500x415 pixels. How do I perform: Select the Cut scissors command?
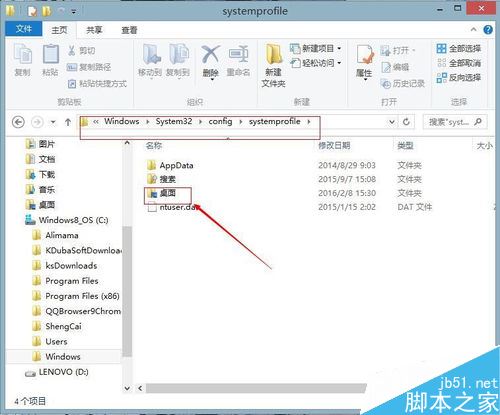tap(82, 51)
